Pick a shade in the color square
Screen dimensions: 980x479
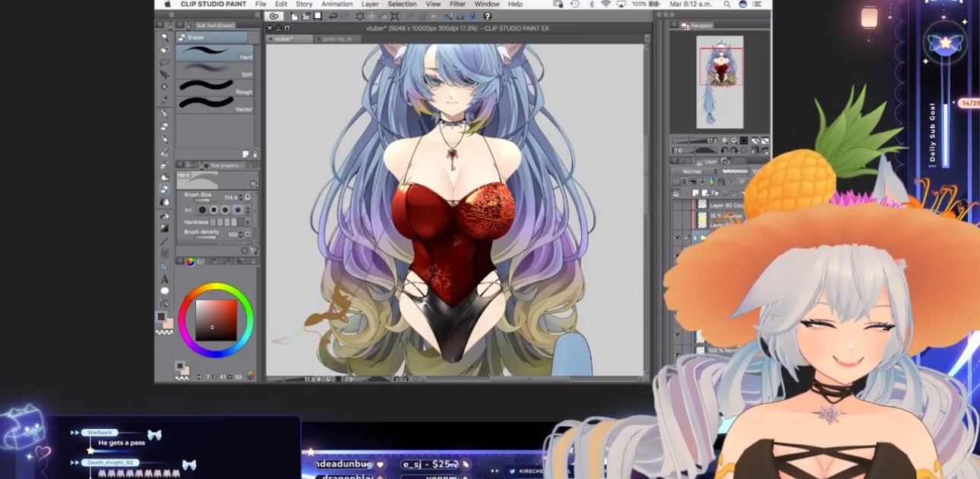click(x=216, y=320)
